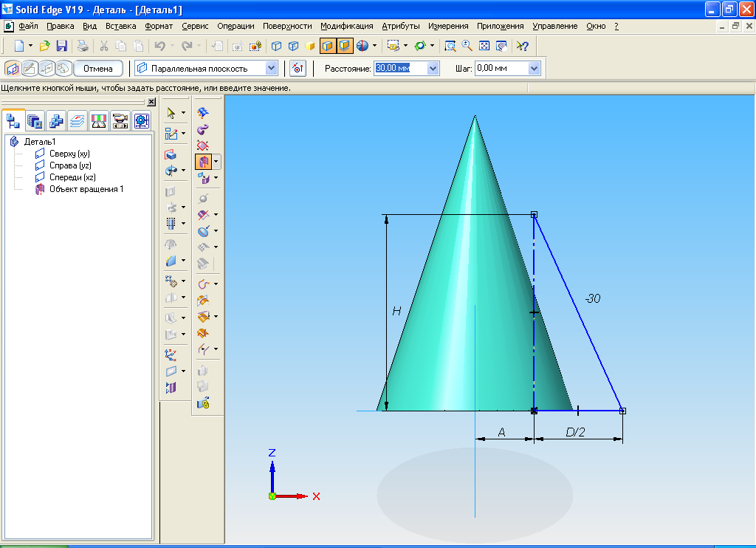This screenshot has width=756, height=548.
Task: Open the Поверхности menu
Action: pos(287,26)
